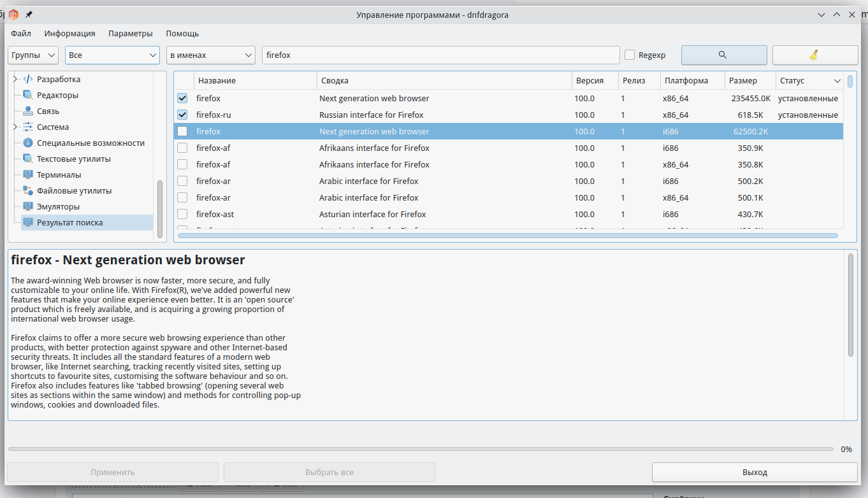Select the Терминалы group
Screen dimensions: 868x498
click(59, 175)
